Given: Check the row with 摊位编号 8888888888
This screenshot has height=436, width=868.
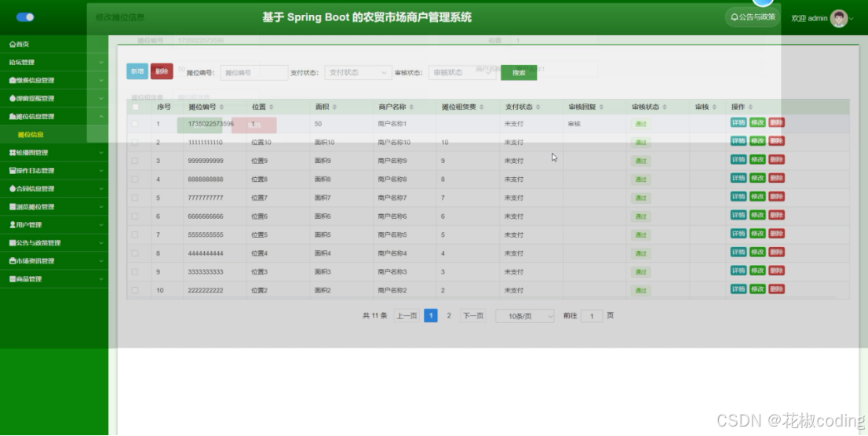Looking at the screenshot, I should [135, 180].
